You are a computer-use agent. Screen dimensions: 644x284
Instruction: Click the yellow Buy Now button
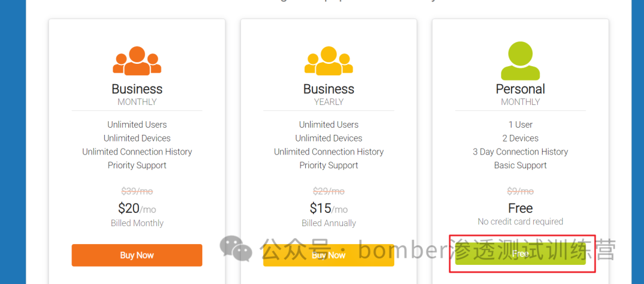329,255
